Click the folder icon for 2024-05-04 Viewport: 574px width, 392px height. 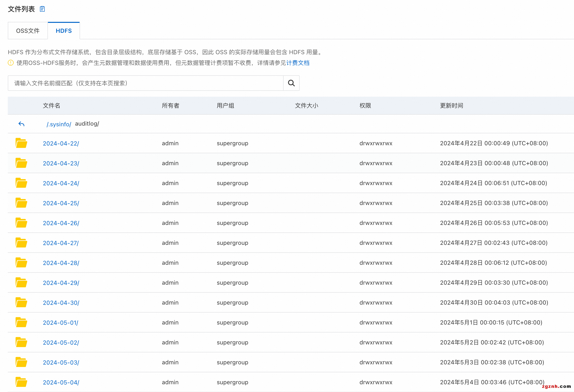pos(21,382)
